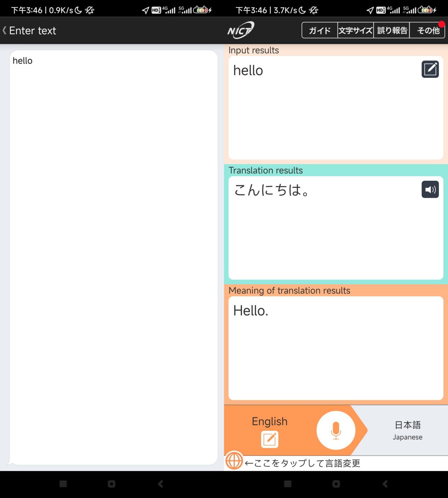Image resolution: width=448 pixels, height=498 pixels.
Task: Click the pencil icon under English
Action: [269, 440]
